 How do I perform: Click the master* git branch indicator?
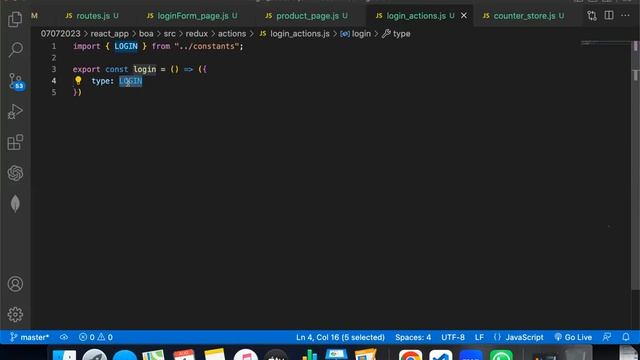[x=29, y=337]
